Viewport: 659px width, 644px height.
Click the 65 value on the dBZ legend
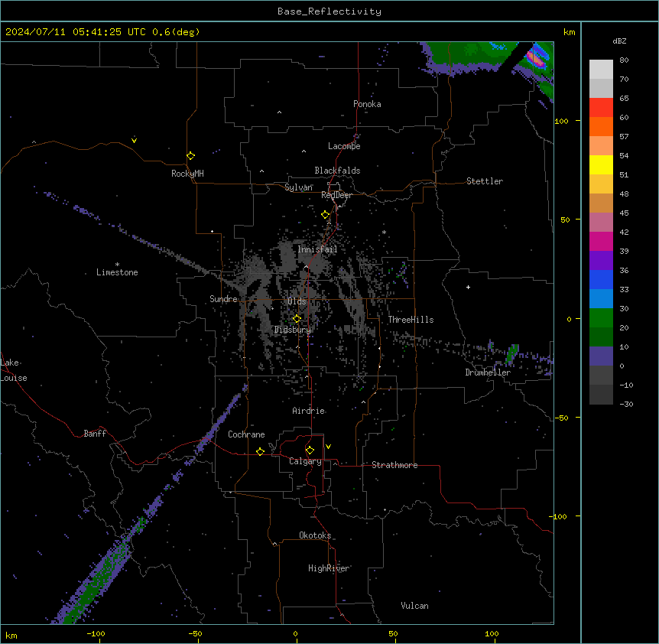624,99
